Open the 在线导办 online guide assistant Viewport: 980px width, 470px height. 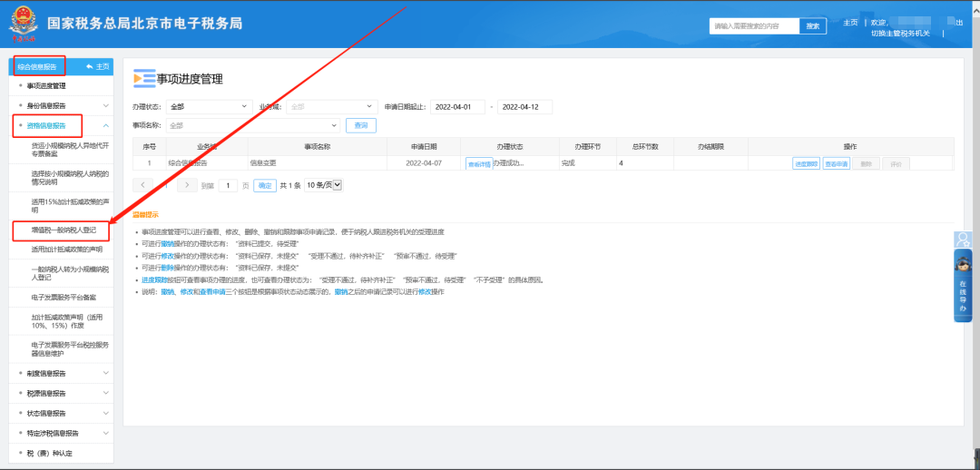coord(963,286)
